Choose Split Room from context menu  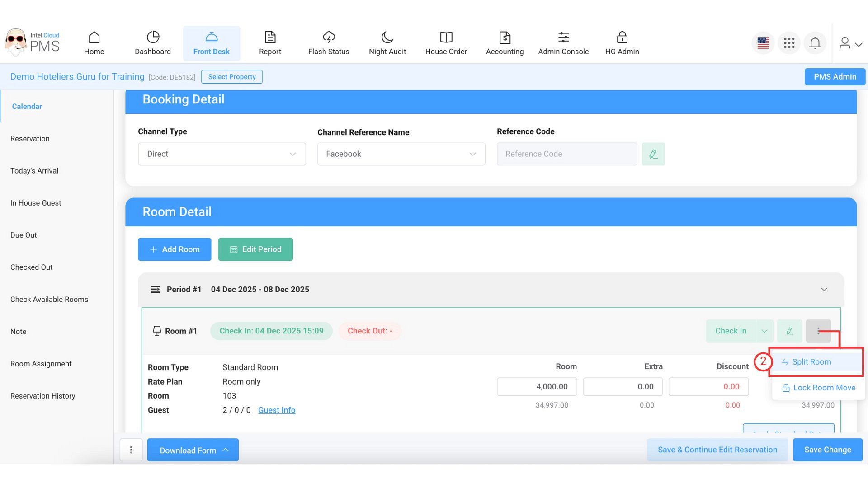point(811,362)
